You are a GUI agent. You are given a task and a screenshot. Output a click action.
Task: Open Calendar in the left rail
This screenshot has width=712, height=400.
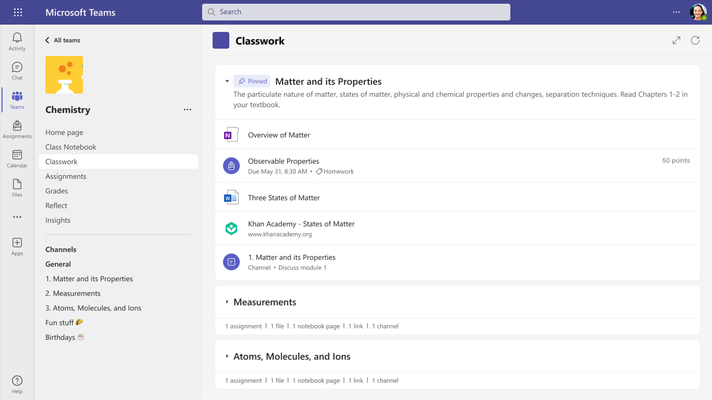click(x=17, y=158)
